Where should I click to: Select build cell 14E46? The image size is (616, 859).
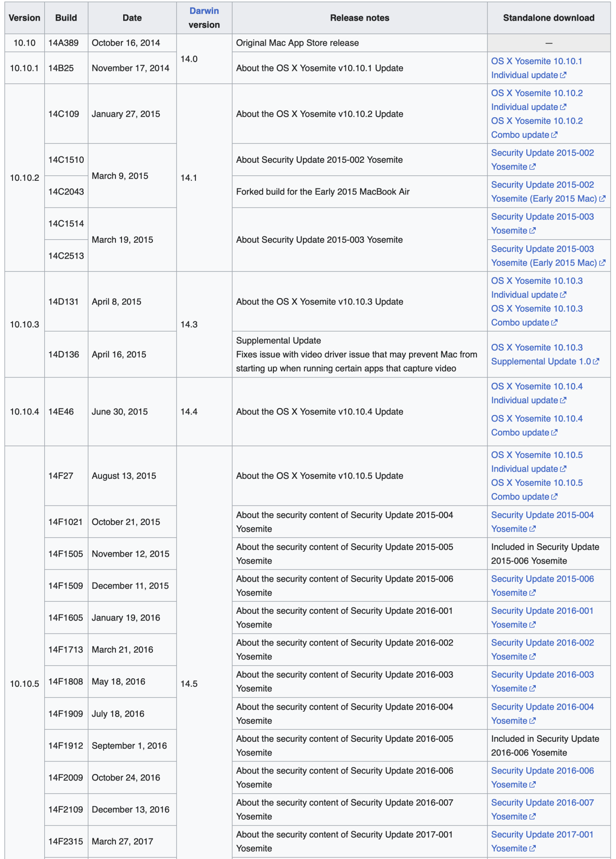click(x=66, y=411)
